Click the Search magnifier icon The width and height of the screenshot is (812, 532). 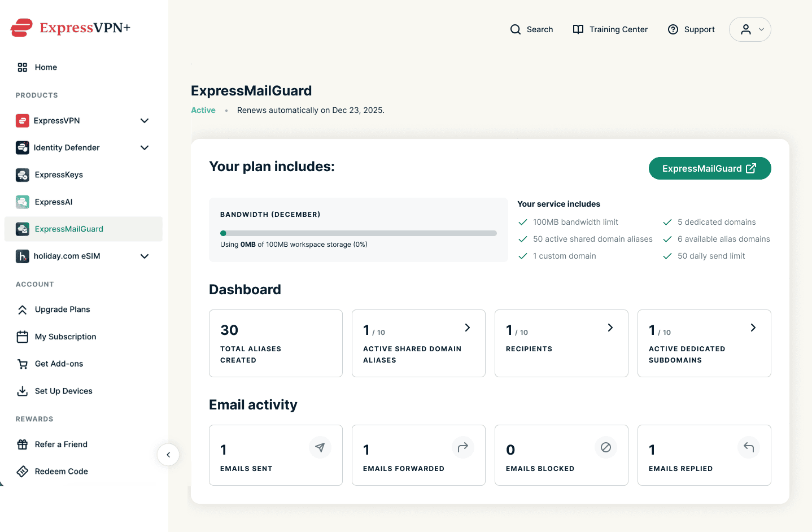(516, 29)
